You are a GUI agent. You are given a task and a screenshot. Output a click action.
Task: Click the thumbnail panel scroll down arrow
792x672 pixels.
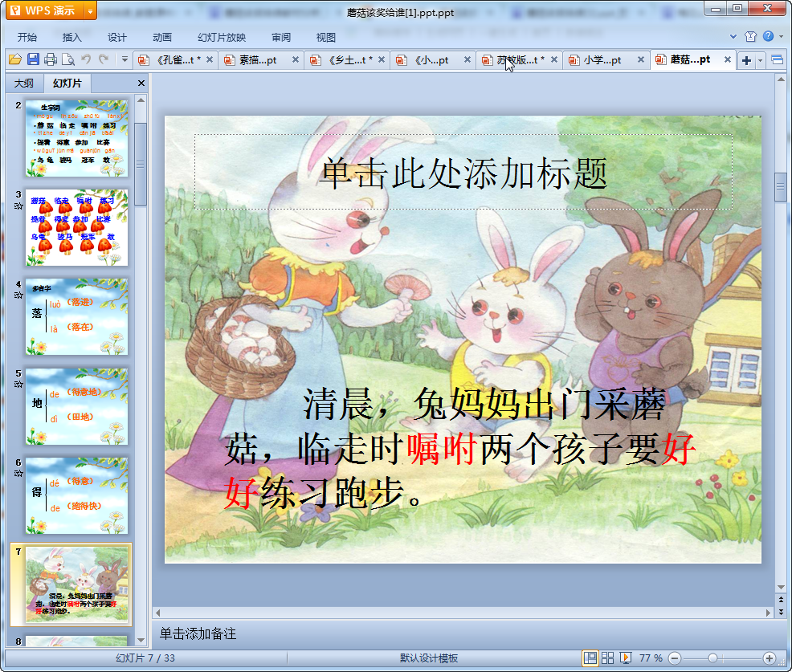(141, 640)
